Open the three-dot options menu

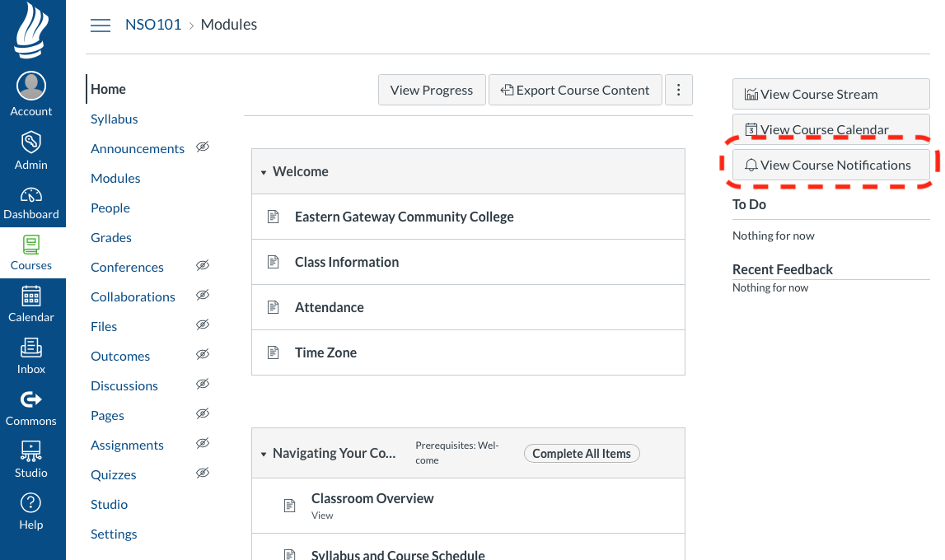tap(679, 90)
